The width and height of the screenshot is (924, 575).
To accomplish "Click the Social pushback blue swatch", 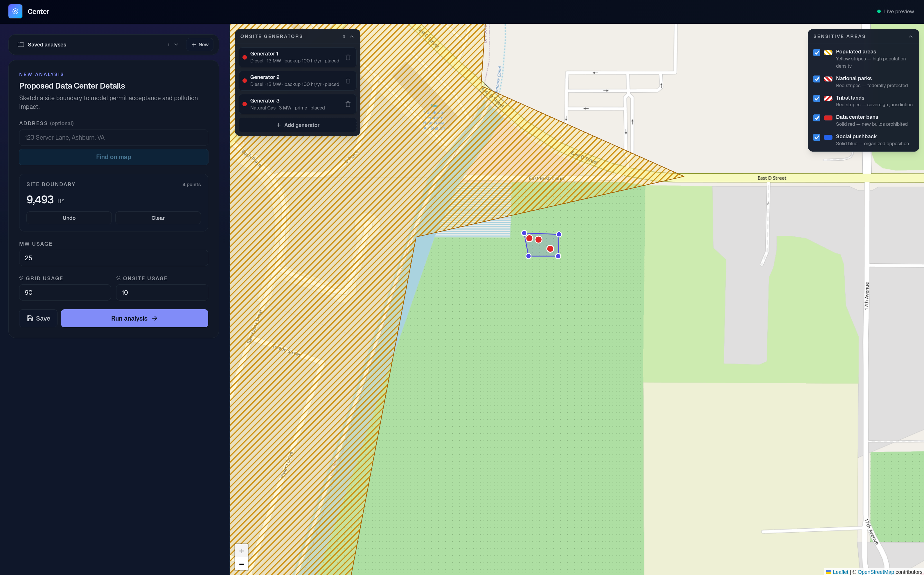I will (828, 137).
